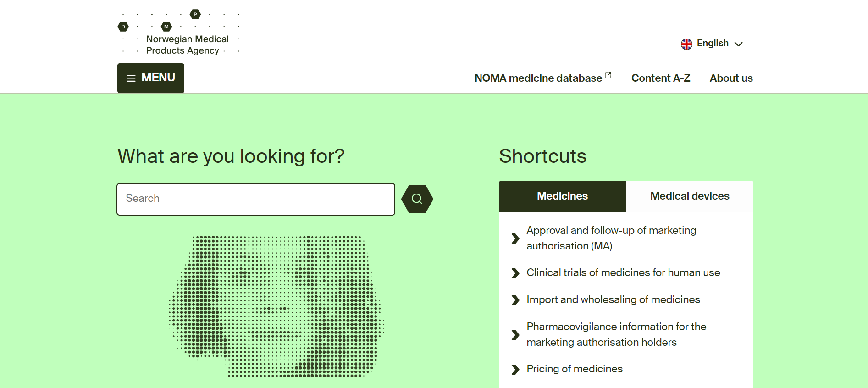
Task: Click the dotted halftone face illustration
Action: 276,306
